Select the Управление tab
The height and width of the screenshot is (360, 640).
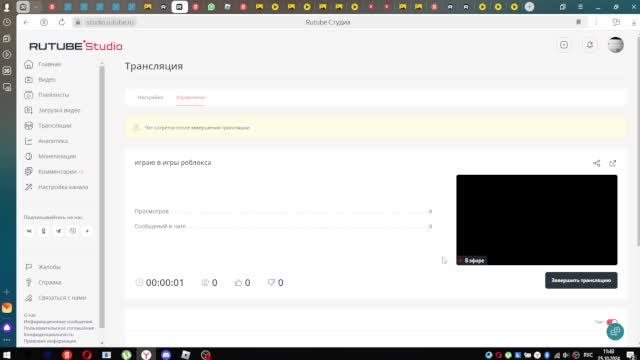[x=191, y=98]
